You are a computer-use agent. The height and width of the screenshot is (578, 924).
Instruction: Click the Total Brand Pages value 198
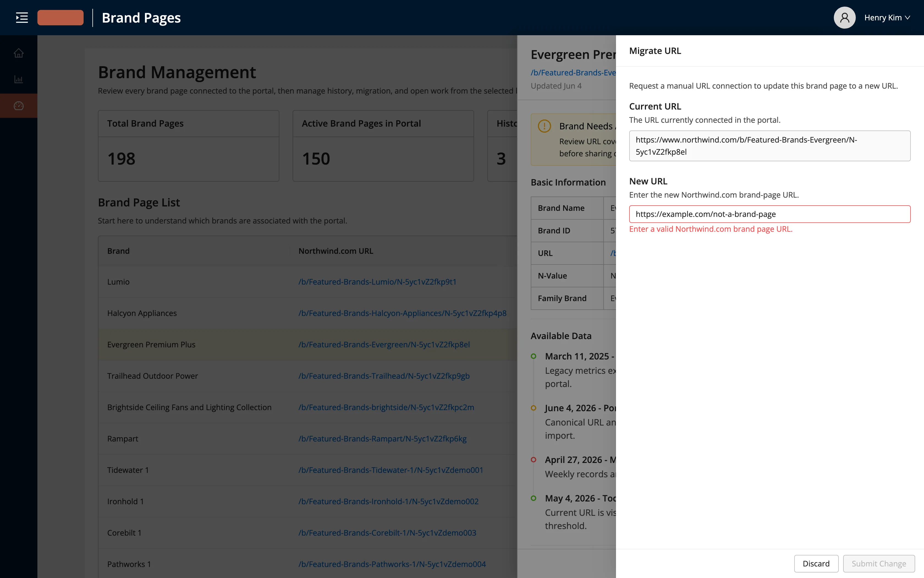(122, 159)
